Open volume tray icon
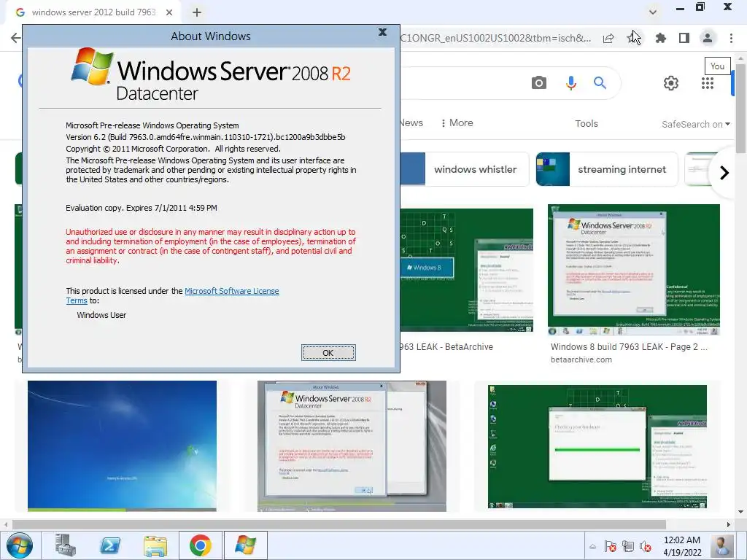Viewport: 747px width, 560px height. [646, 546]
